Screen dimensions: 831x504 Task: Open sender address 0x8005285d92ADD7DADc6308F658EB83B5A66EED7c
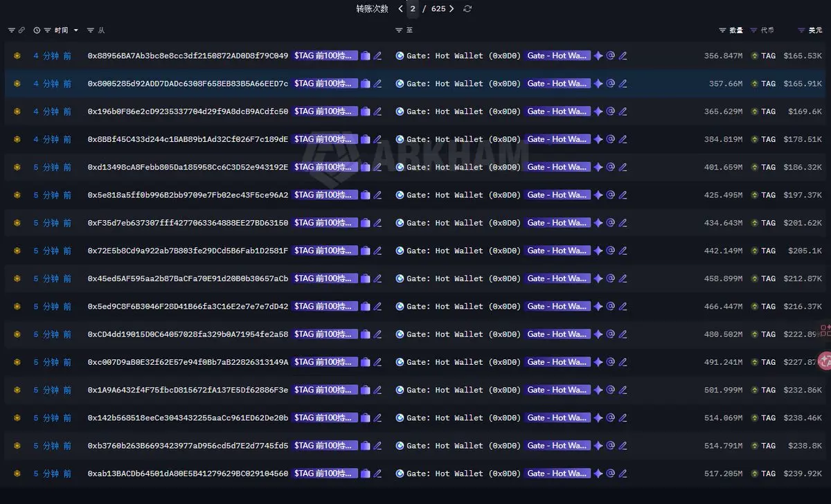point(188,84)
